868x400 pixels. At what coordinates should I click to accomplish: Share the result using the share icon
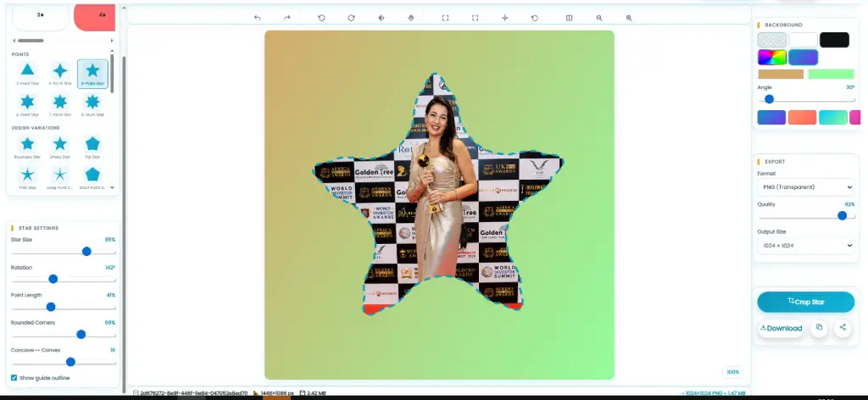(843, 327)
